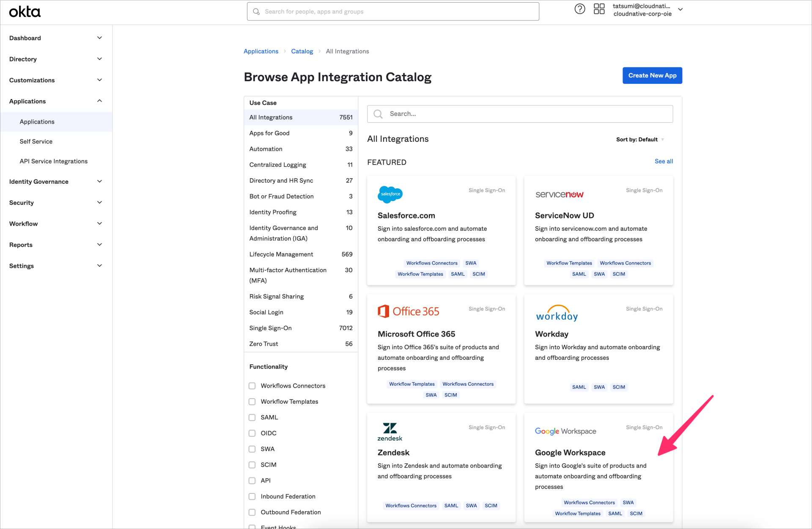Image resolution: width=812 pixels, height=529 pixels.
Task: Click the ServiceNow logo
Action: click(559, 194)
